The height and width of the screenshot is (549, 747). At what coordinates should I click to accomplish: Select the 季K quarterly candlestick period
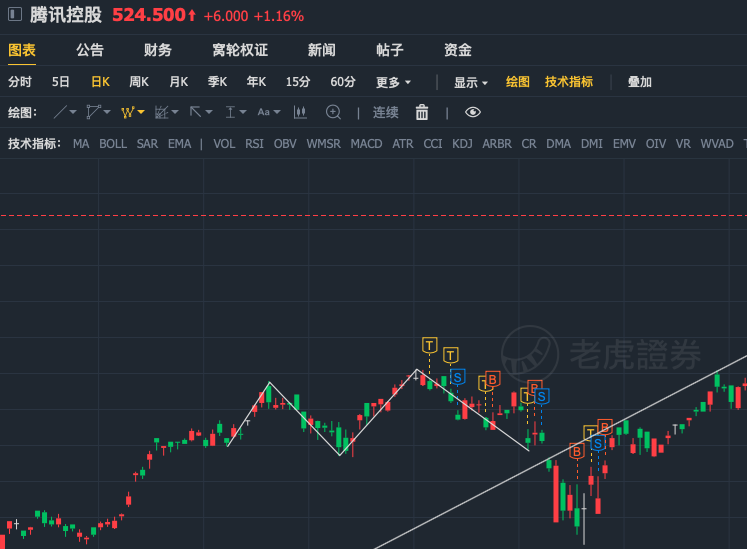point(217,82)
